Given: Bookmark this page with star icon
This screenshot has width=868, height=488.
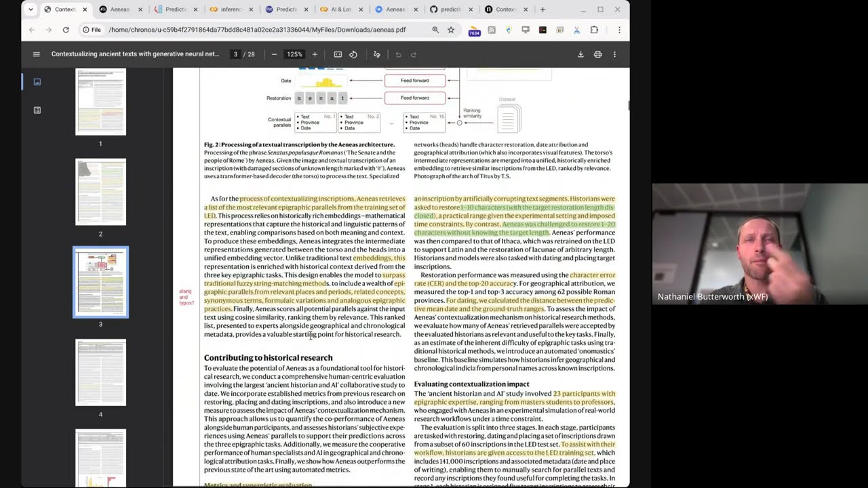Looking at the screenshot, I should click(x=451, y=30).
